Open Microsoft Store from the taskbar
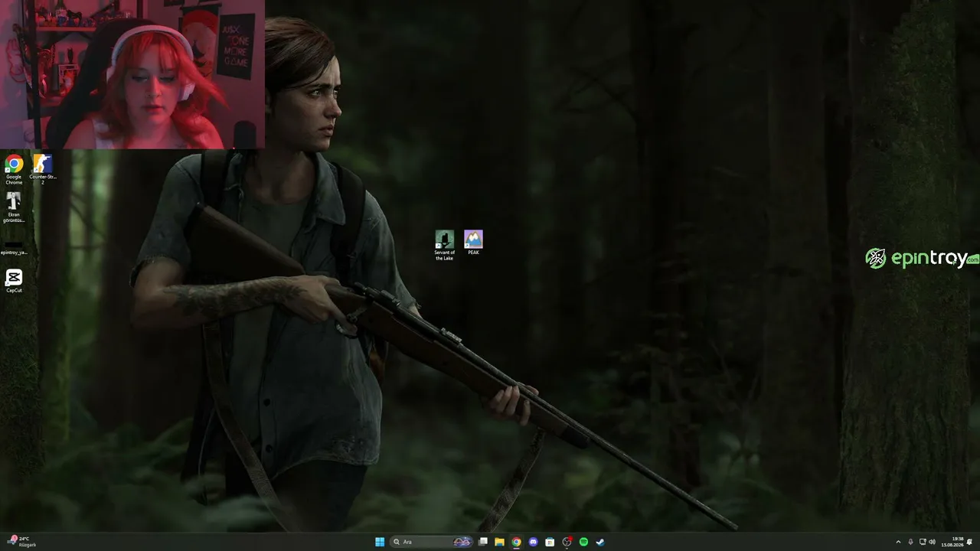 550,542
